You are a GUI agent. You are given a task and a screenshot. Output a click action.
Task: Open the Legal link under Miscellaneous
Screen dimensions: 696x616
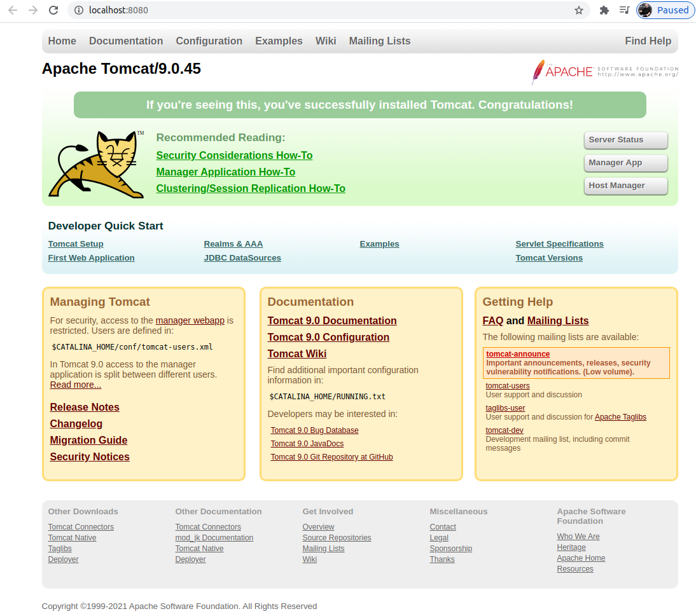point(438,538)
